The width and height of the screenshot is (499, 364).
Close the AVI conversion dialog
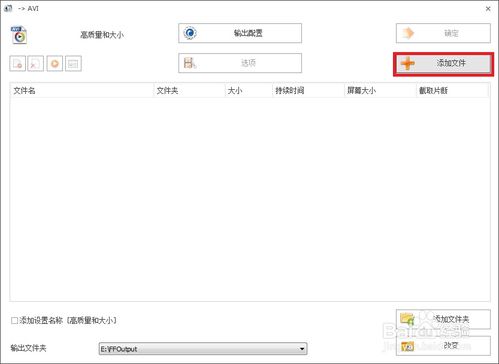(x=488, y=9)
